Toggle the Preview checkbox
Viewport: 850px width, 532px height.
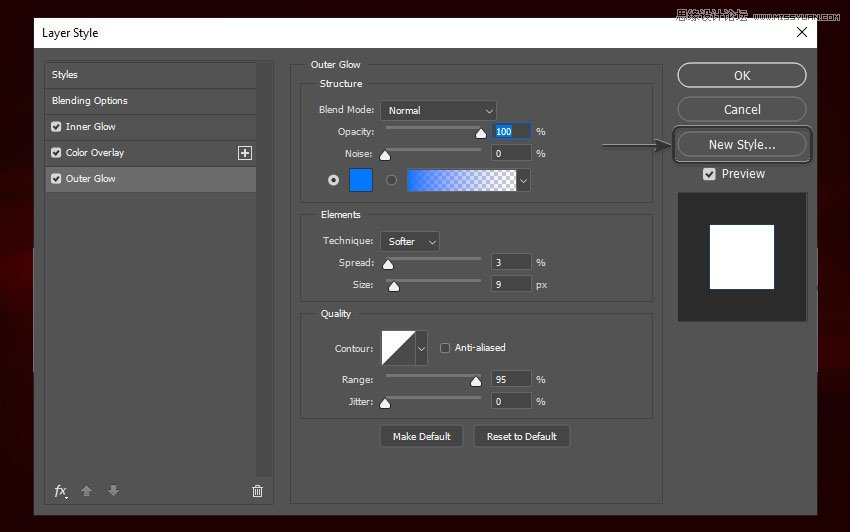tap(709, 174)
